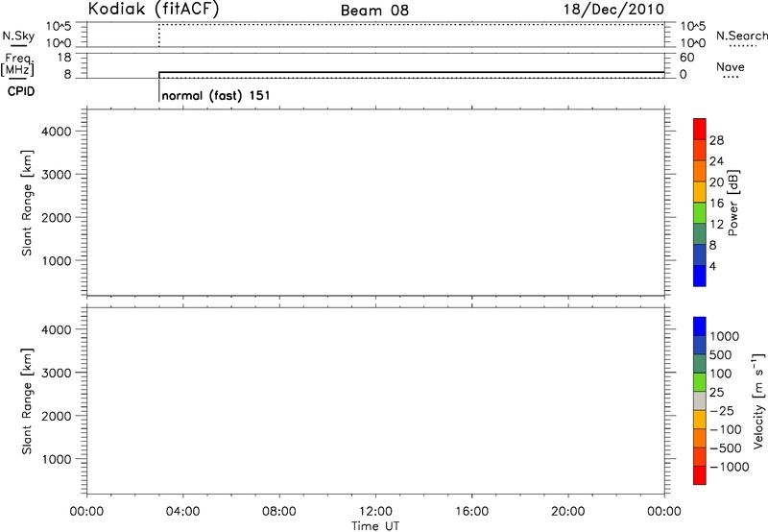This screenshot has height=532, width=768.
Task: Pick the teal Power segment between 8 and 12
Action: [700, 233]
